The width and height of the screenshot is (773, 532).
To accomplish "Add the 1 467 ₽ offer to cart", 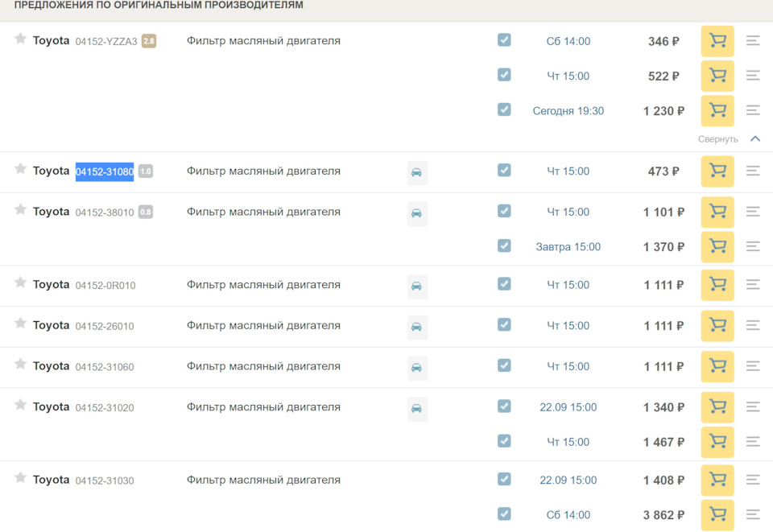I will pos(717,442).
